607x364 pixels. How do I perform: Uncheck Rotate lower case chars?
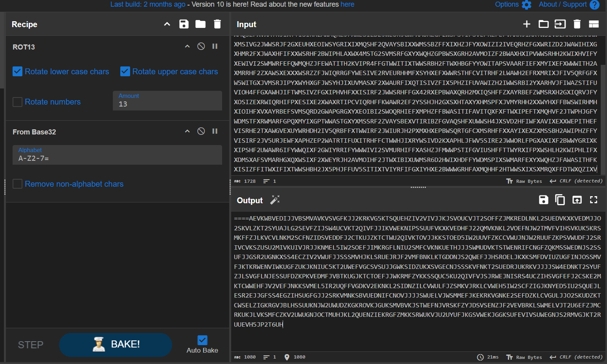pos(17,72)
